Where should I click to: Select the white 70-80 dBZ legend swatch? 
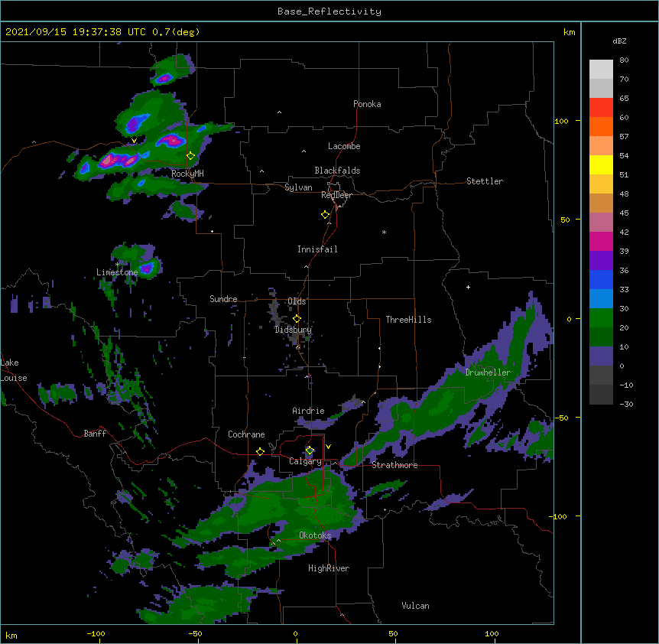point(601,69)
